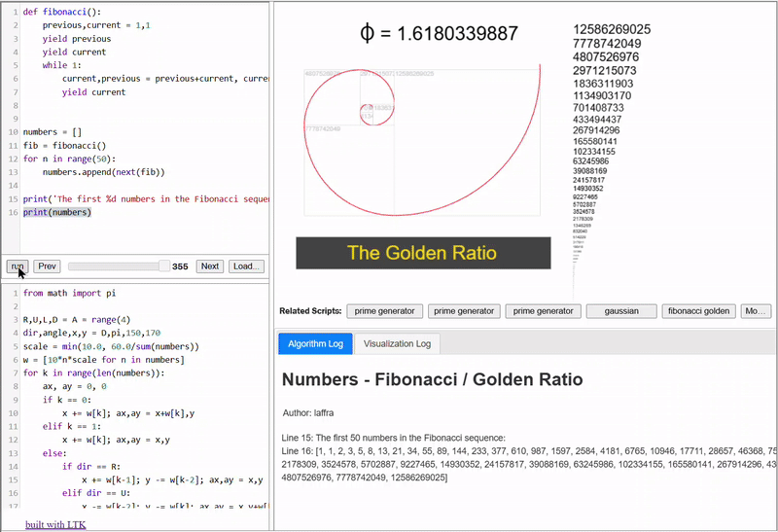Open the Load... script dialog

pos(245,266)
